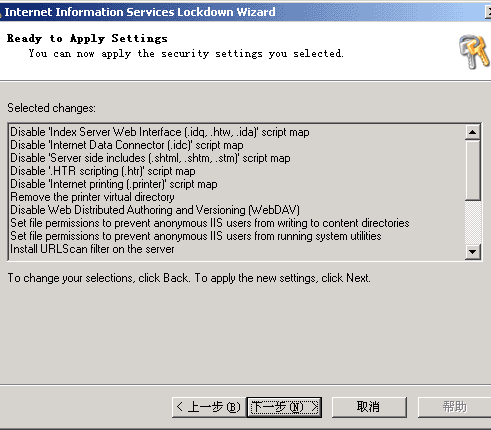
Task: Click the scroll down arrow in changes list
Action: 472,251
